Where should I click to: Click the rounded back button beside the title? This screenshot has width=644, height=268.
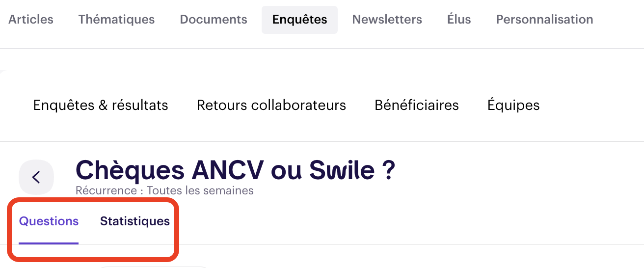tap(36, 177)
